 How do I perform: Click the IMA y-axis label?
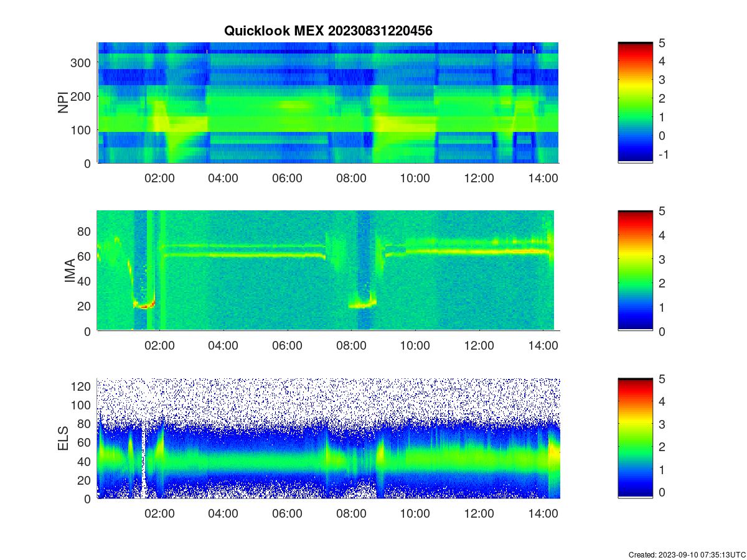pos(70,271)
